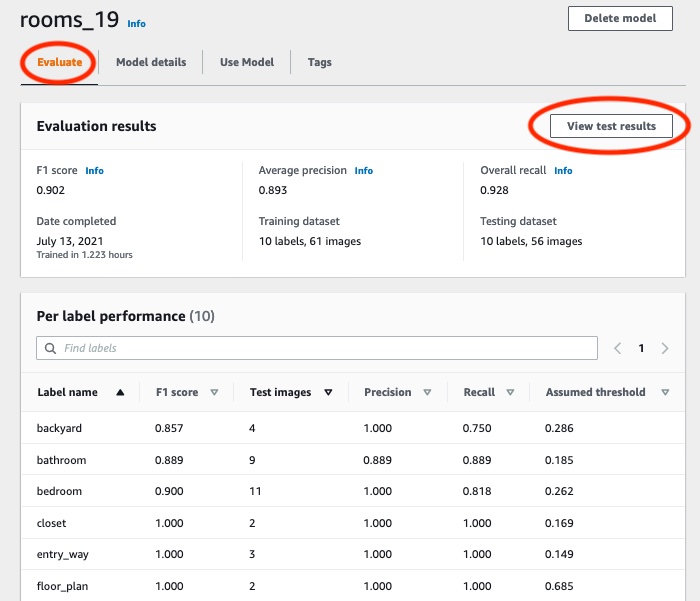Image resolution: width=700 pixels, height=601 pixels.
Task: Click the search magnifier icon in label filter
Action: 49,348
